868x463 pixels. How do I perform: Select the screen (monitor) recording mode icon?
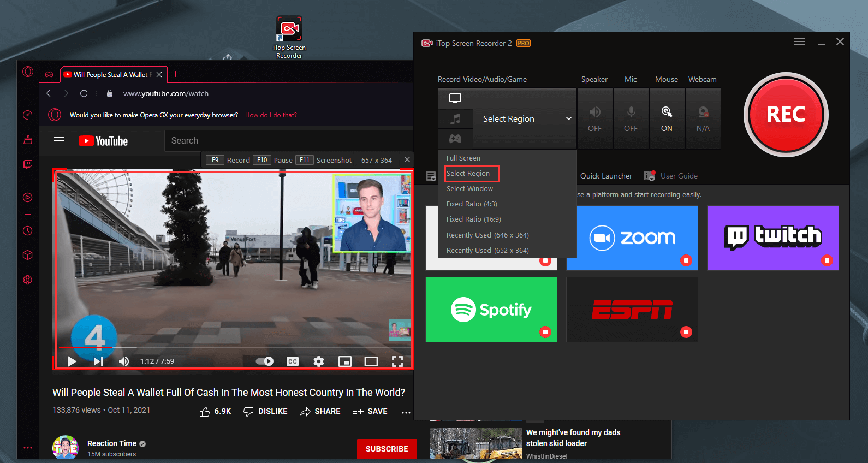pos(455,98)
